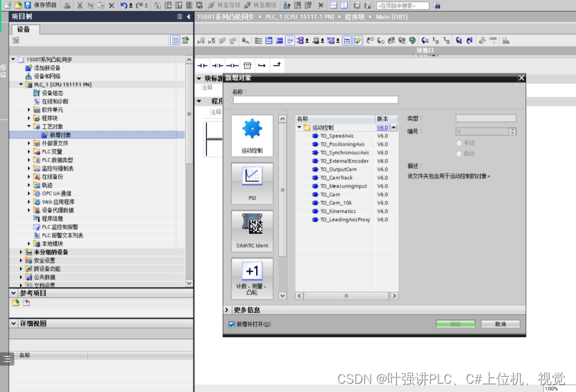Click the open project icon in 参考项目
Viewport: 576px width, 392px height.
pos(15,302)
